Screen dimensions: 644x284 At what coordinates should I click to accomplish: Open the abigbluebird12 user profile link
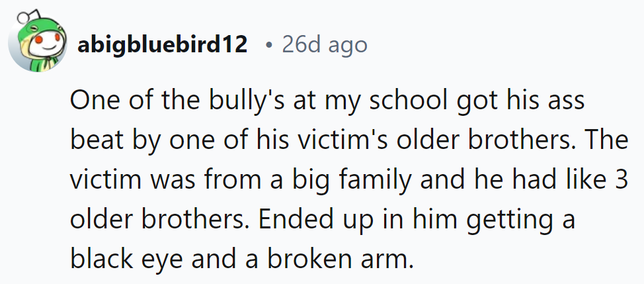(162, 45)
